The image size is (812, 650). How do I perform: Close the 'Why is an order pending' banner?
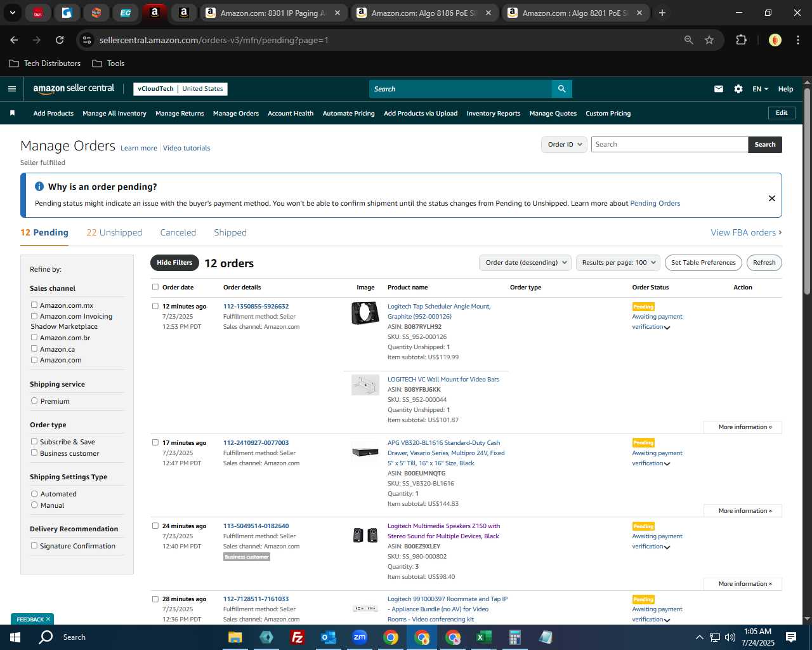772,198
